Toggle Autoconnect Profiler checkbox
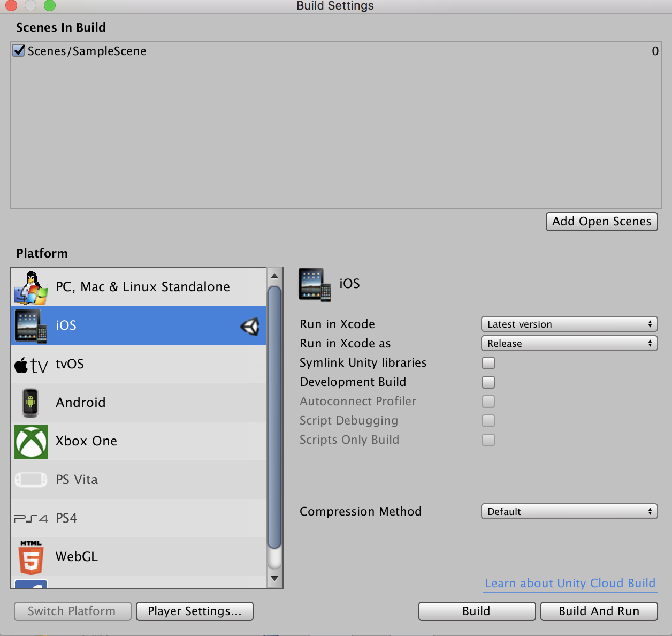The height and width of the screenshot is (636, 672). pos(488,402)
